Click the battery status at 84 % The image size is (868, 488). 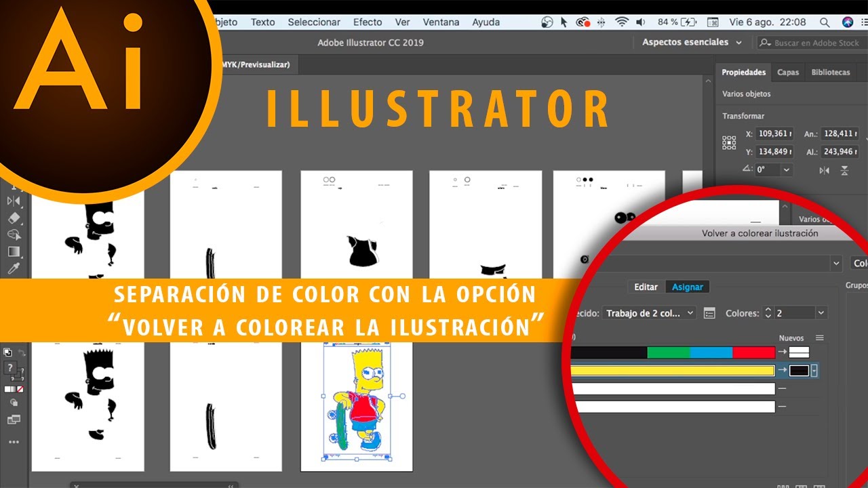(678, 22)
